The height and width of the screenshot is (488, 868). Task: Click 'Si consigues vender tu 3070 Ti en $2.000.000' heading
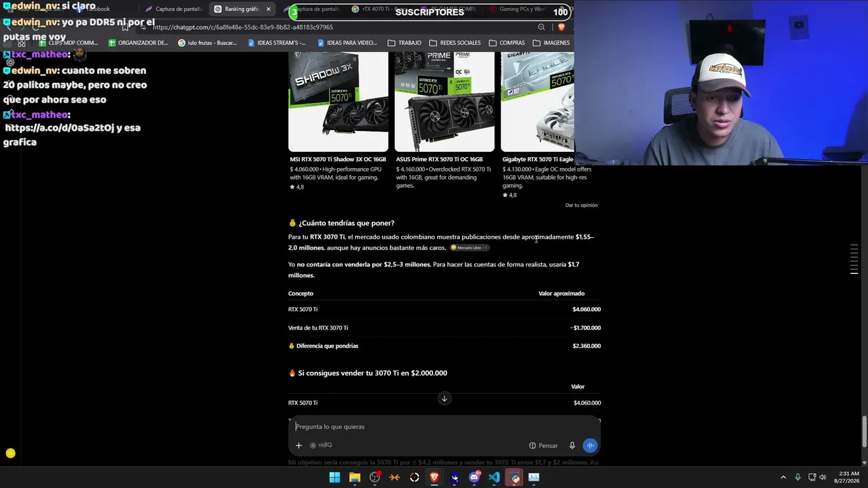point(372,373)
